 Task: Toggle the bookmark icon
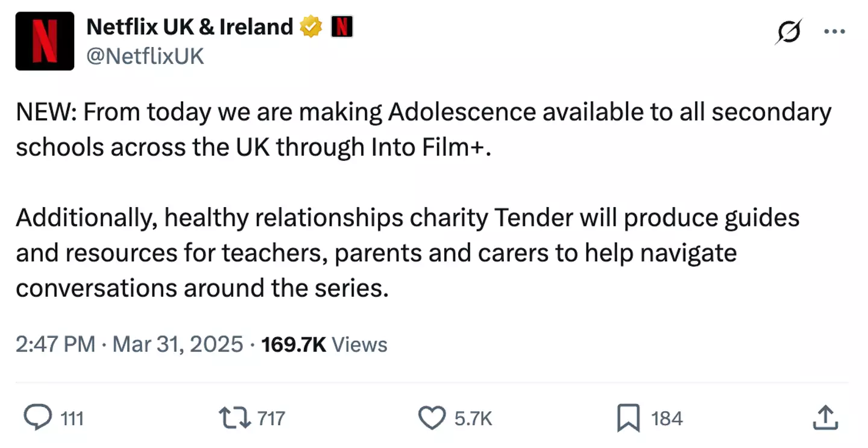pos(629,418)
